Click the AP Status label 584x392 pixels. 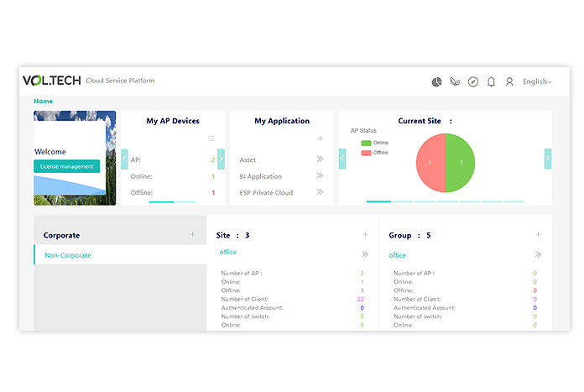(363, 130)
